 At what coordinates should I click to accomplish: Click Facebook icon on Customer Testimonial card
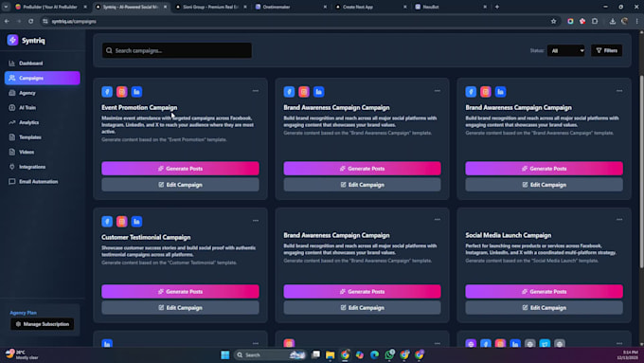[x=107, y=222]
